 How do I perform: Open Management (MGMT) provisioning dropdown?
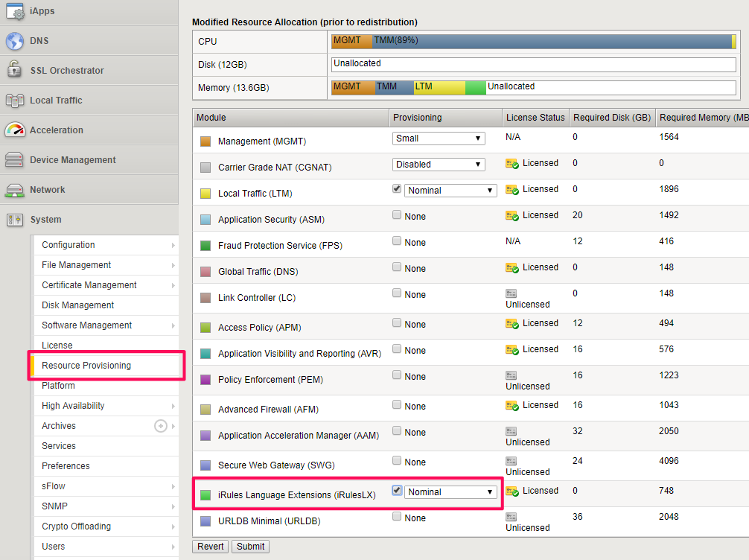pos(439,139)
